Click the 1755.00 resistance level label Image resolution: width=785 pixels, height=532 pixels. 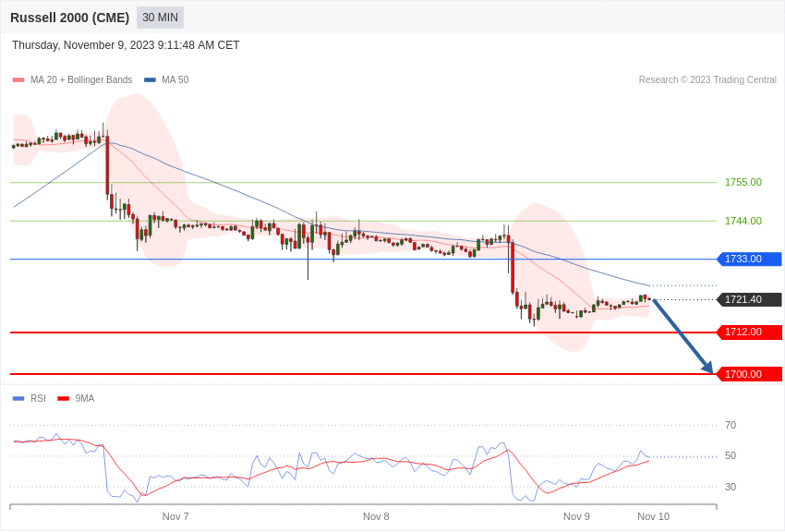[x=743, y=182]
